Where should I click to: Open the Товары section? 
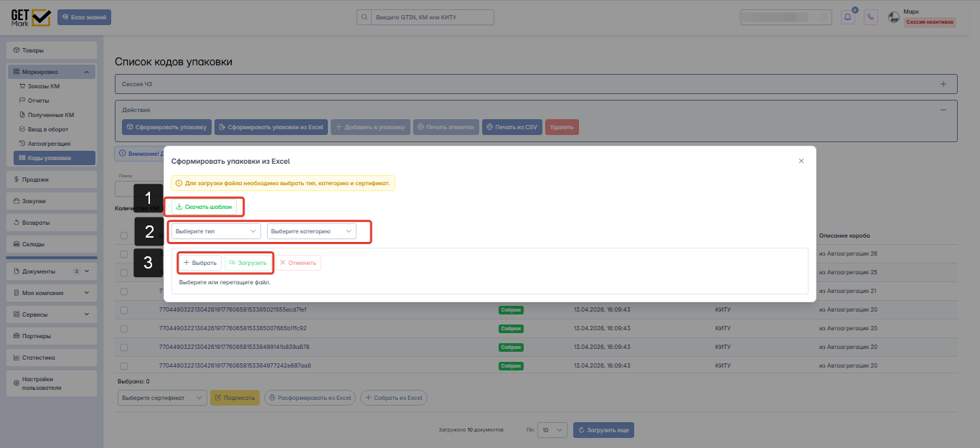(x=52, y=50)
